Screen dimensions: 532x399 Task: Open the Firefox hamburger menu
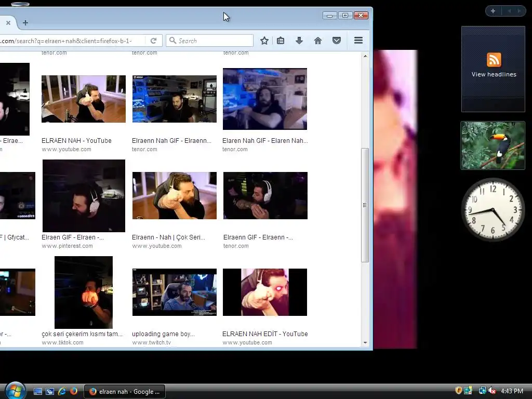(358, 41)
